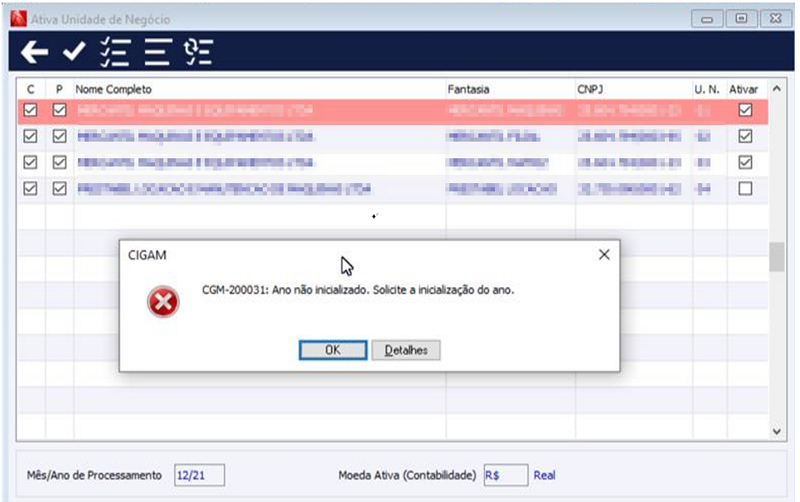
Task: Close the CIGAM error dialog with X
Action: [x=604, y=255]
